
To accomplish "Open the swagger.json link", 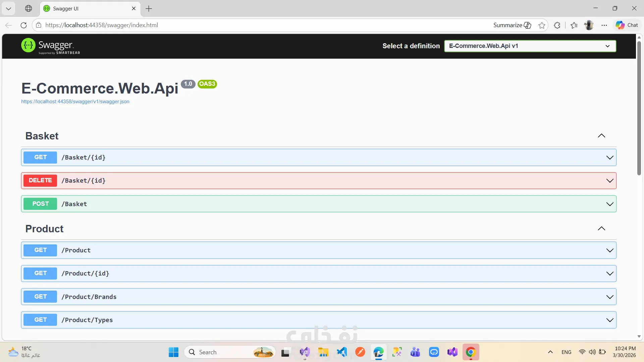I will [75, 102].
